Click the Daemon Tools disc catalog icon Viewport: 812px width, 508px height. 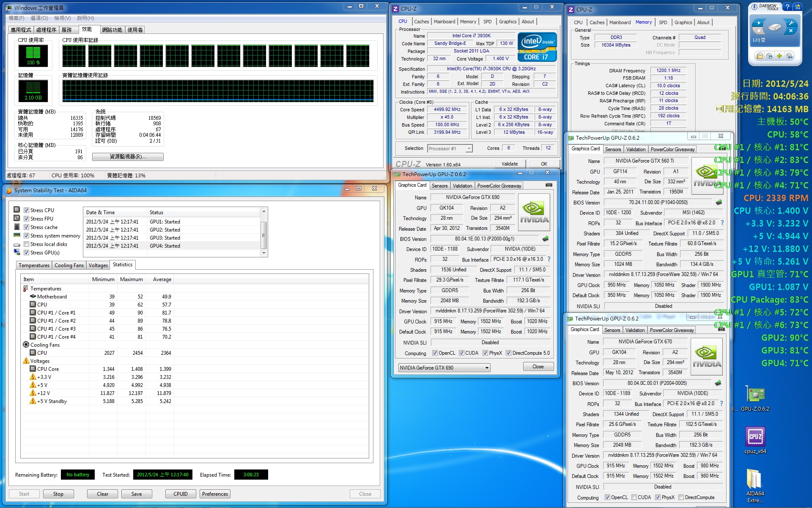pyautogui.click(x=769, y=56)
